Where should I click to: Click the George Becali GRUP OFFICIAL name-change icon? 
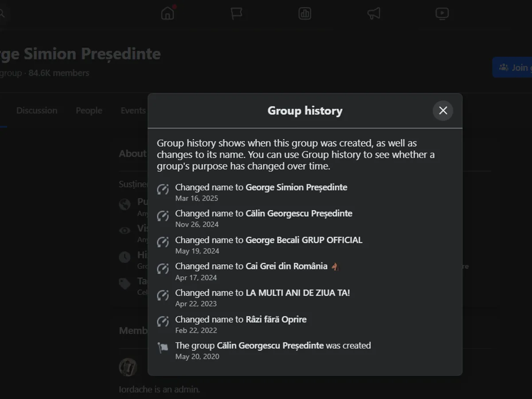click(x=163, y=243)
